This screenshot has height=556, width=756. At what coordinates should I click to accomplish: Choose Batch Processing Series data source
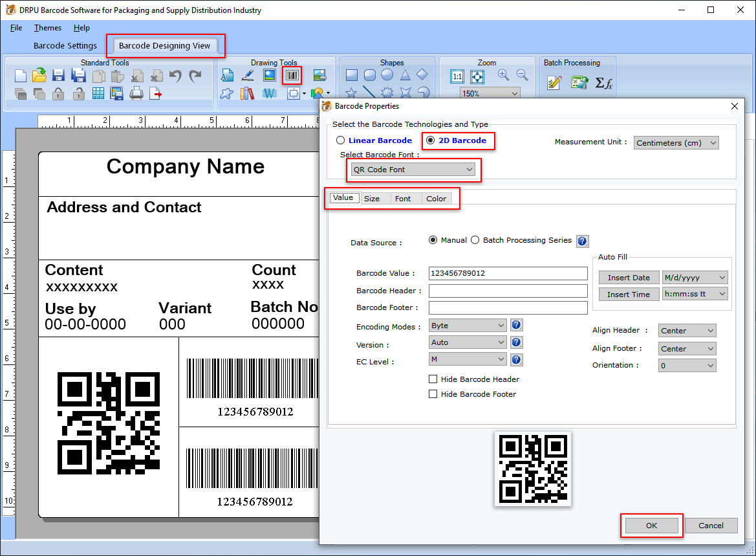475,240
